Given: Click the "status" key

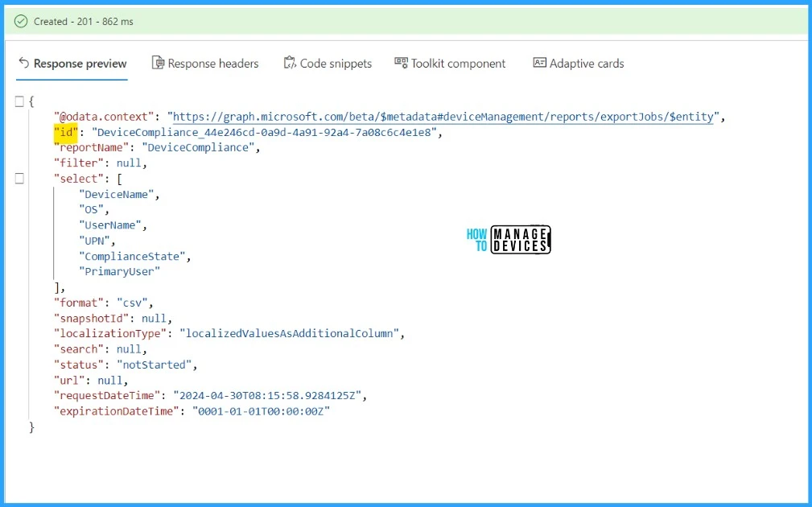Looking at the screenshot, I should pos(79,365).
